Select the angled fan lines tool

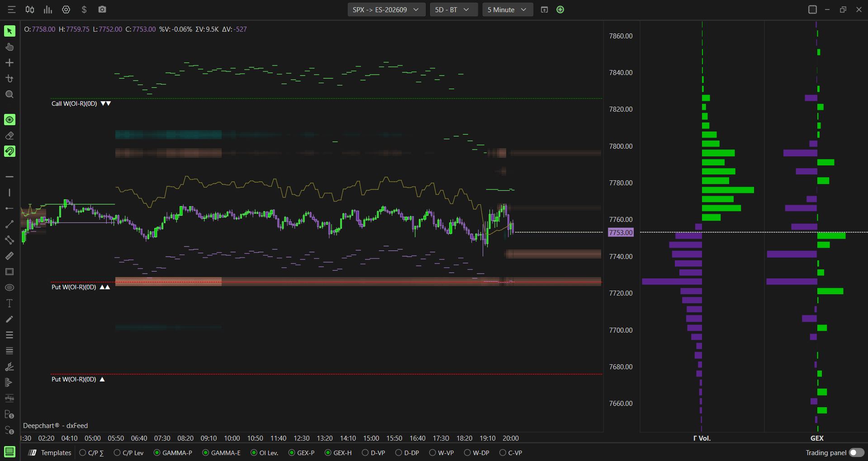[9, 367]
